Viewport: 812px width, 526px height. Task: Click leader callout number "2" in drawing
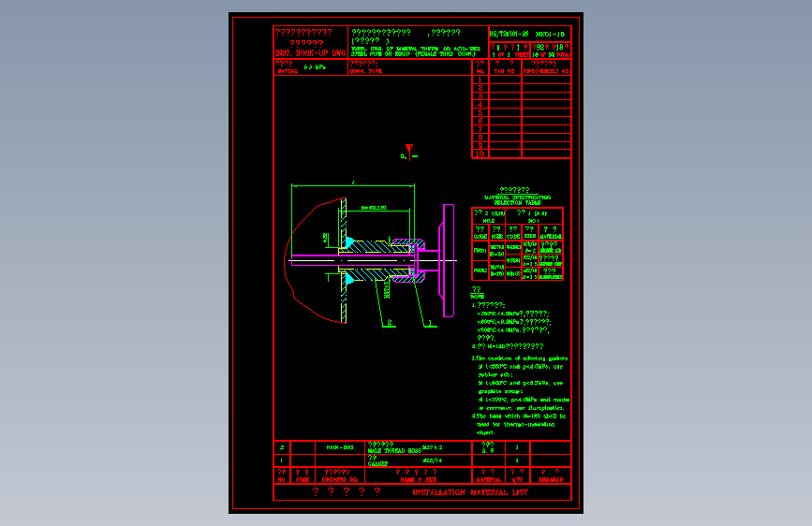(x=390, y=323)
